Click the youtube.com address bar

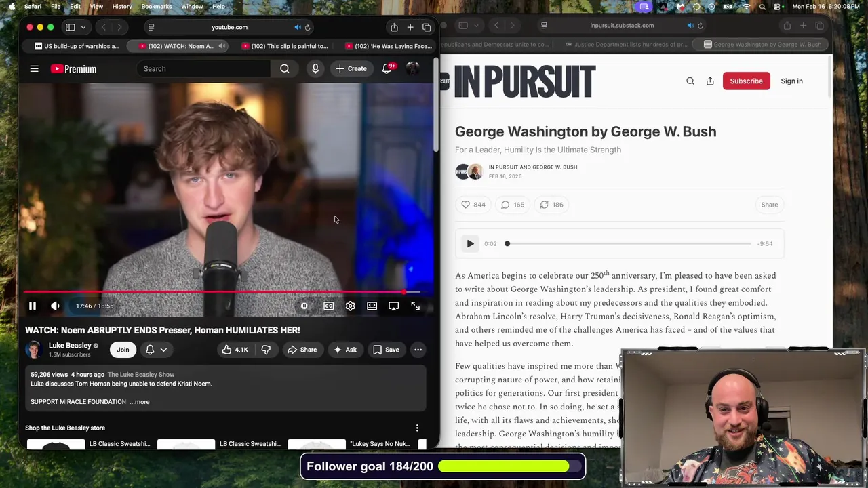click(x=229, y=27)
